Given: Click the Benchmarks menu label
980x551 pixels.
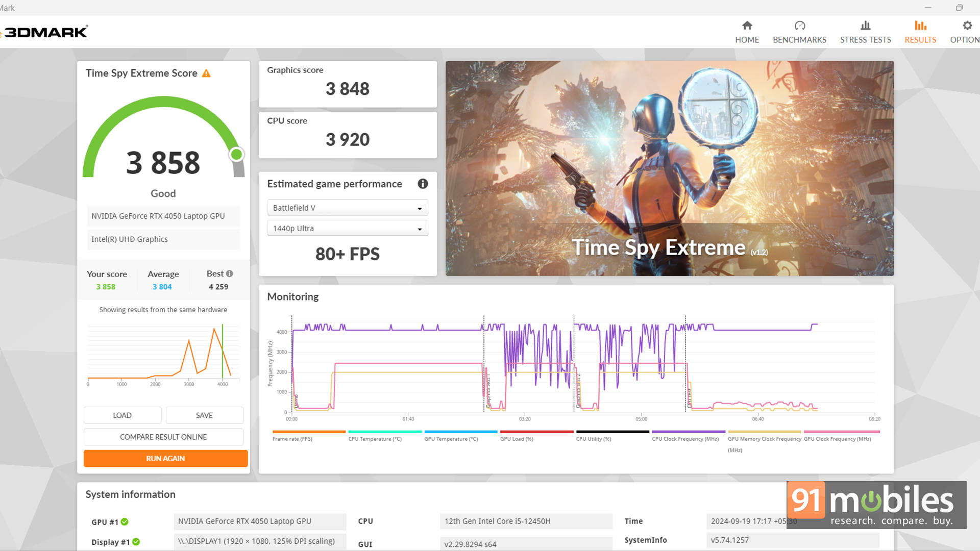Looking at the screenshot, I should (799, 40).
